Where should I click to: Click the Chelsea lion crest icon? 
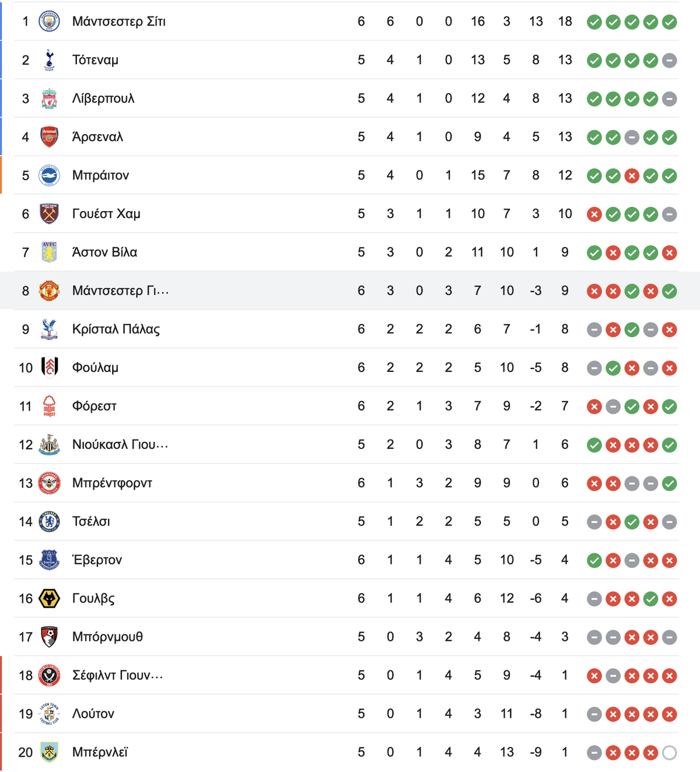49,522
